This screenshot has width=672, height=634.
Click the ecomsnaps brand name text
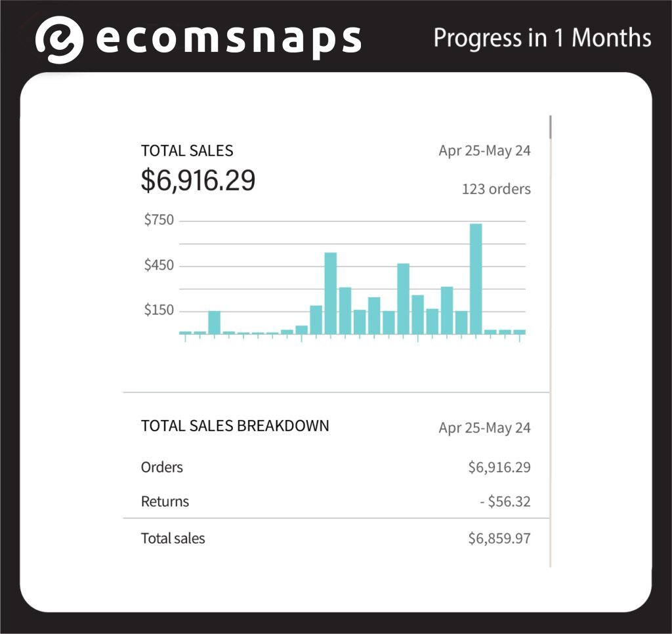click(x=229, y=40)
